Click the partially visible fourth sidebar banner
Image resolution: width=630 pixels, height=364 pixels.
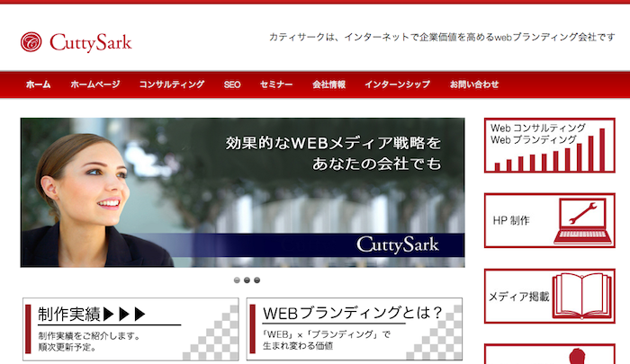pyautogui.click(x=550, y=354)
